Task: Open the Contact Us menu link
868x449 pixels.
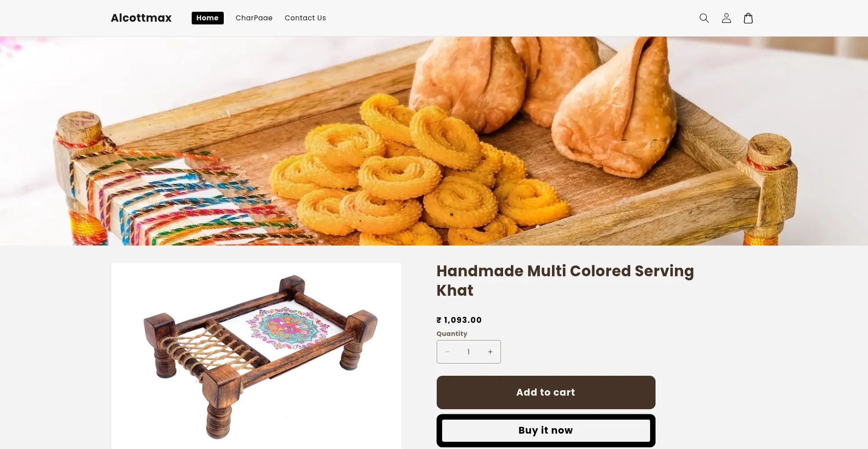Action: [x=305, y=18]
